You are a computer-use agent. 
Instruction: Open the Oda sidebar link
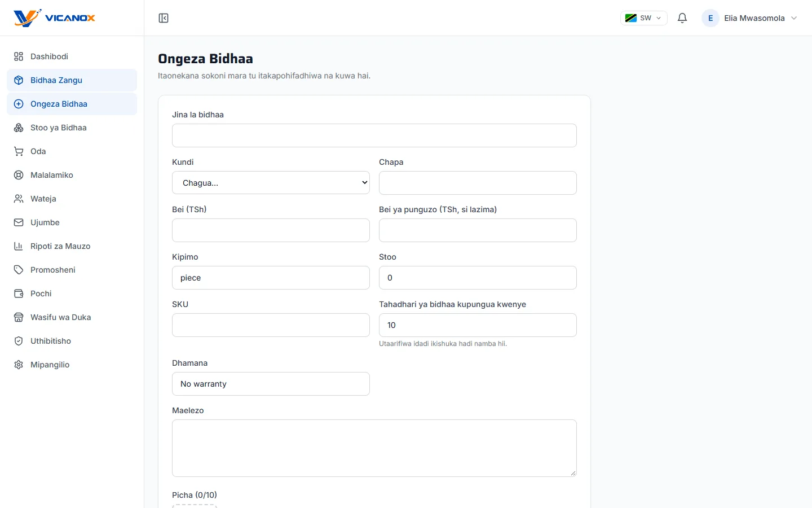(x=72, y=151)
